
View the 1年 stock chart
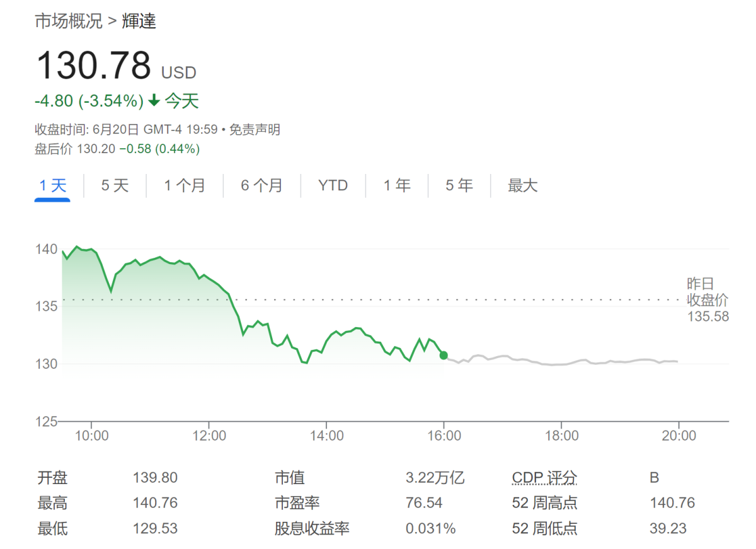(x=396, y=185)
